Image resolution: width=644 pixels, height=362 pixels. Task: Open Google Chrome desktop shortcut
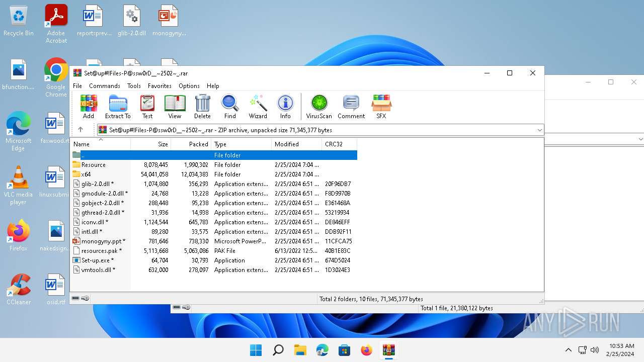[56, 77]
